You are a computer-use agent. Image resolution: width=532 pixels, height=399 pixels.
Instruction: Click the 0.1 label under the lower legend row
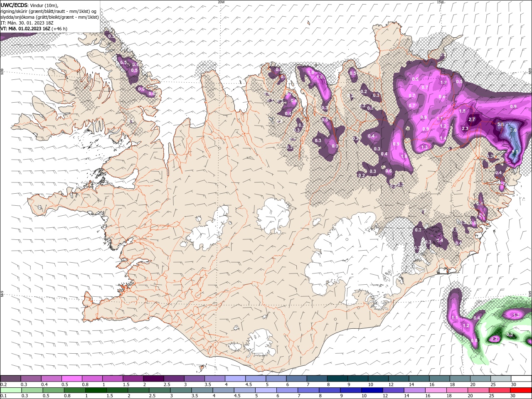pyautogui.click(x=3, y=396)
